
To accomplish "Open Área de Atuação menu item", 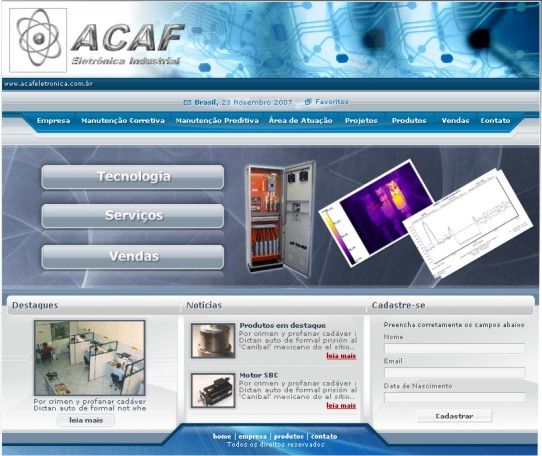I will (x=300, y=121).
